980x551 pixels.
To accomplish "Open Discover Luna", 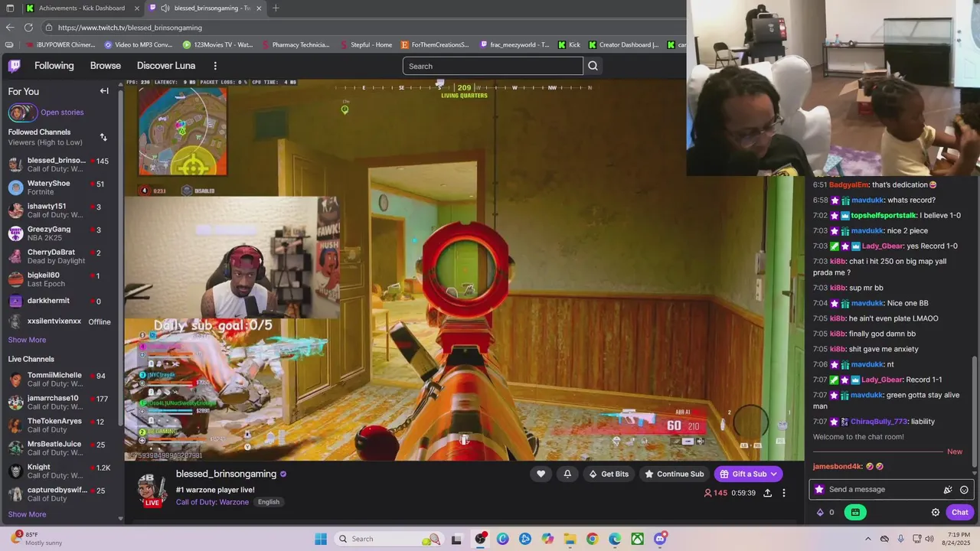I will (166, 66).
